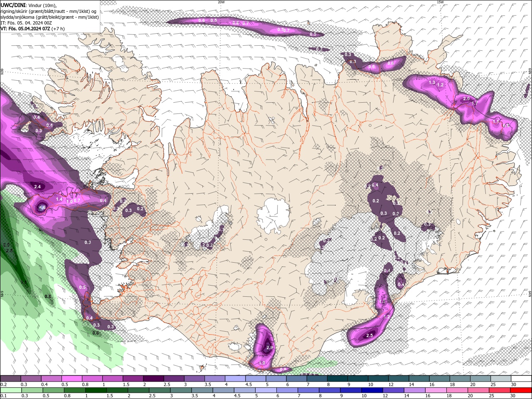This screenshot has width=532, height=399.
Task: Pick white snow scale swatch between 25 and 30
Action: click(x=501, y=378)
